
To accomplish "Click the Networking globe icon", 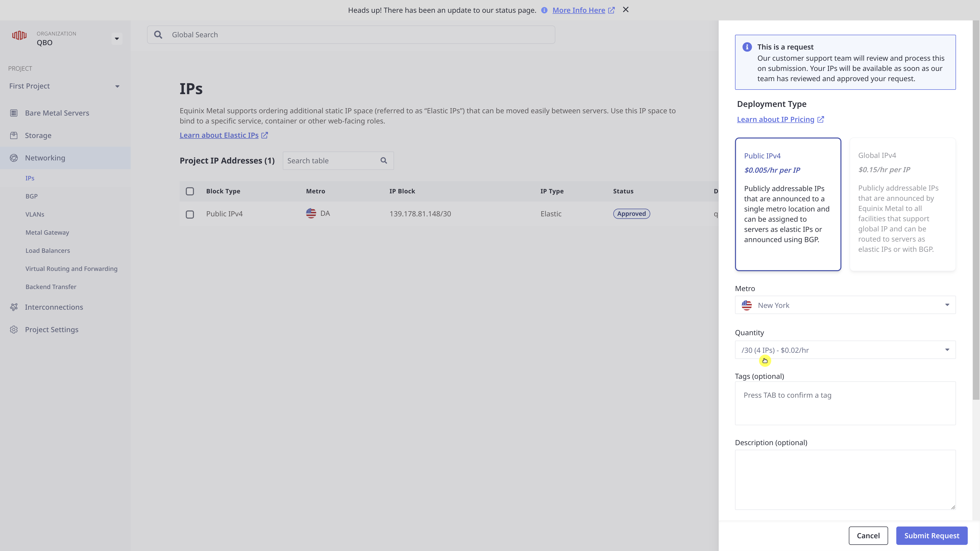I will click(14, 157).
